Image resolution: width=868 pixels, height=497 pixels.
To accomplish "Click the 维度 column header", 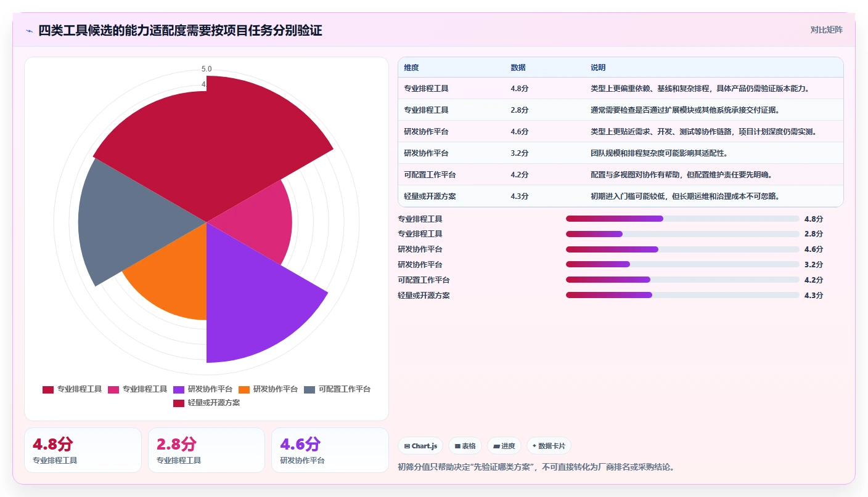I will [411, 68].
